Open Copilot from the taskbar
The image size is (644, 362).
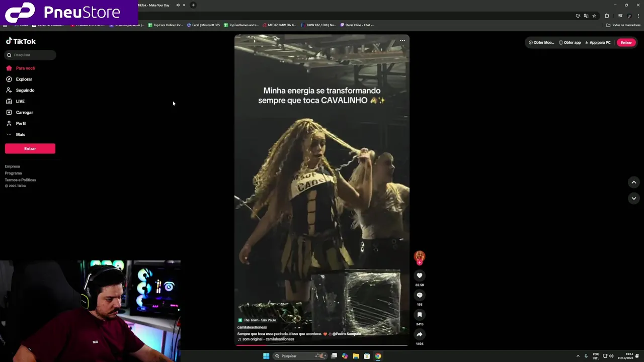pyautogui.click(x=345, y=356)
